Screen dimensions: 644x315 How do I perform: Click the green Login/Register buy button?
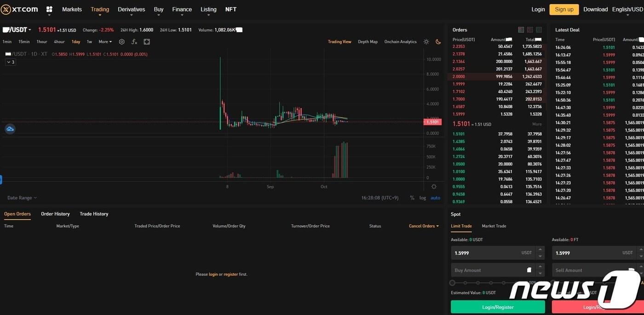(498, 307)
